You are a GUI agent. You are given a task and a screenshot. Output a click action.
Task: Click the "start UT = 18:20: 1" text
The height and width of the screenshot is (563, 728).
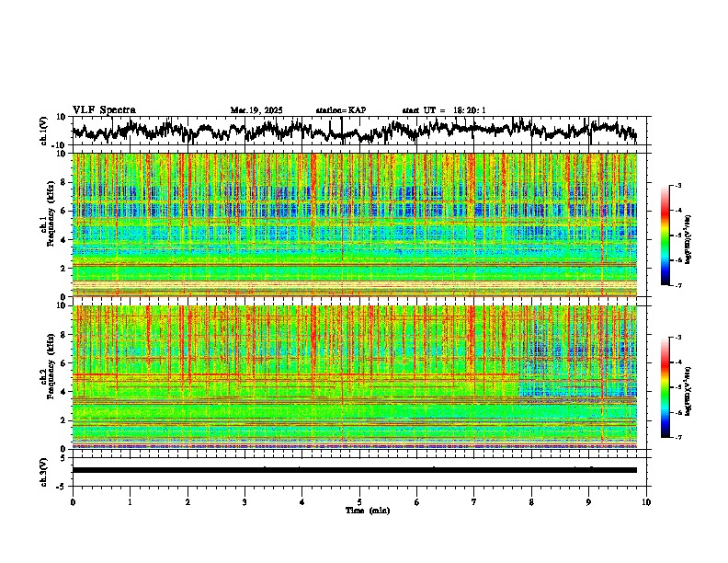[x=444, y=110]
